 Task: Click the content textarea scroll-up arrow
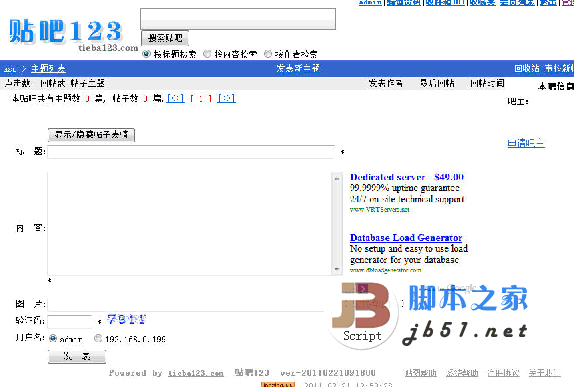pyautogui.click(x=337, y=178)
